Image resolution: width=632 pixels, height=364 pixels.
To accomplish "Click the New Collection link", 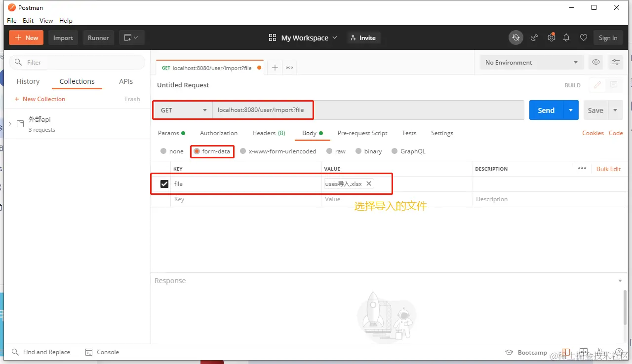I will coord(39,99).
